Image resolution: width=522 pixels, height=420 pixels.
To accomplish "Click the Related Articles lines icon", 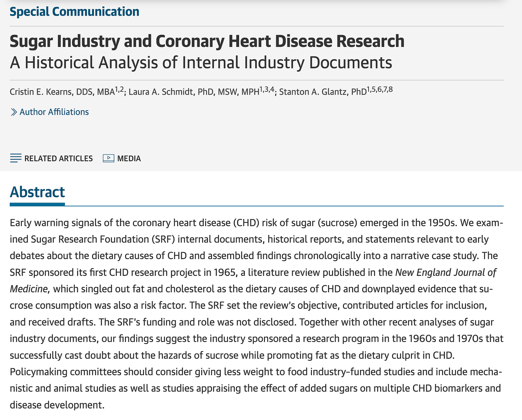I will [16, 158].
